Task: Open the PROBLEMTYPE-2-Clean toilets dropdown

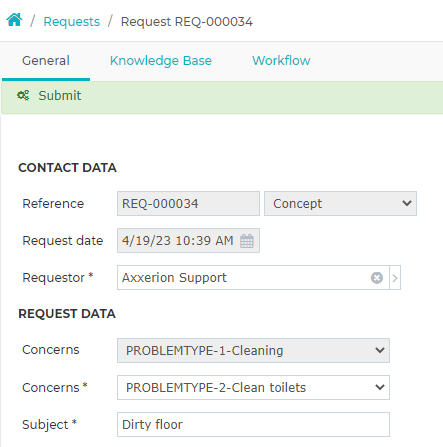Action: [x=253, y=387]
